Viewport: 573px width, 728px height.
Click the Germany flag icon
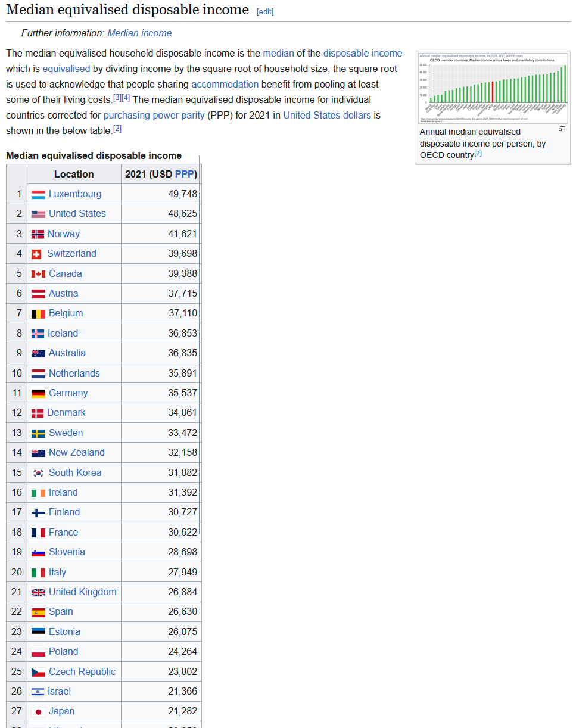point(38,393)
